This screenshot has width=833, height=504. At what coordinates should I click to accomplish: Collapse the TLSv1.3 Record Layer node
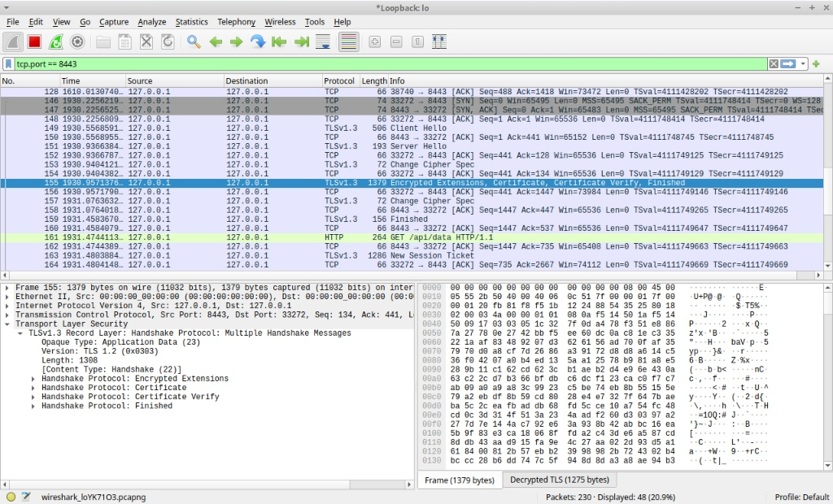20,333
